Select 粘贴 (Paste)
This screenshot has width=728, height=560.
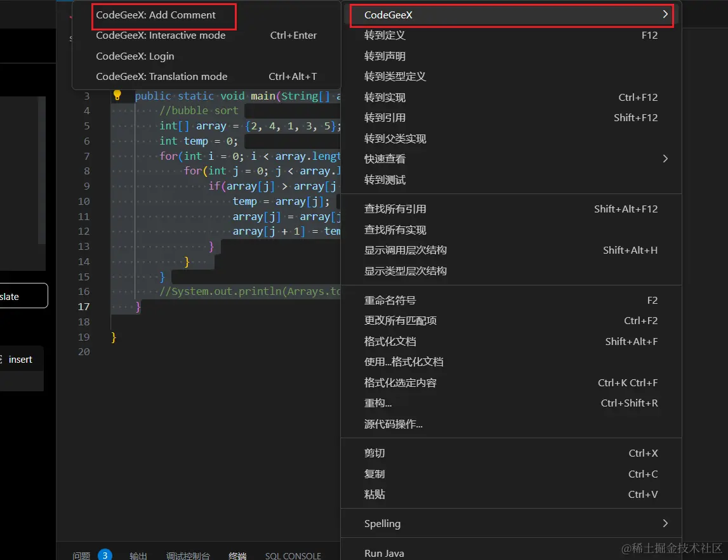pos(511,495)
